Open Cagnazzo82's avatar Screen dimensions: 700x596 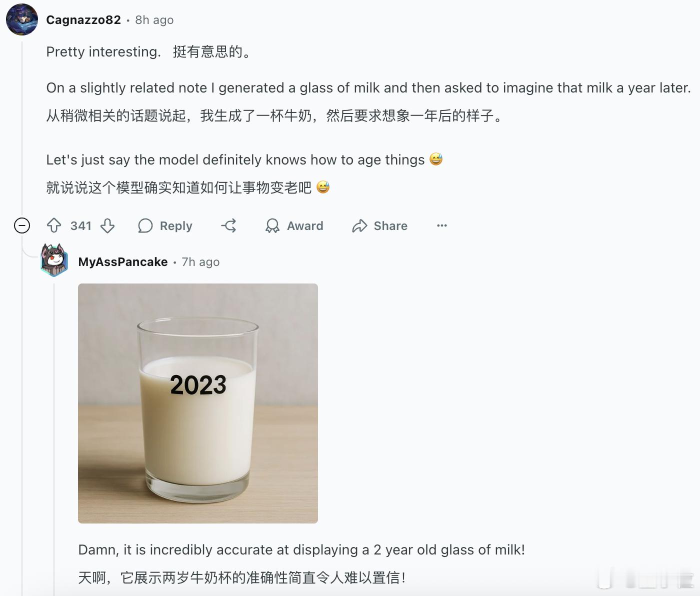22,19
